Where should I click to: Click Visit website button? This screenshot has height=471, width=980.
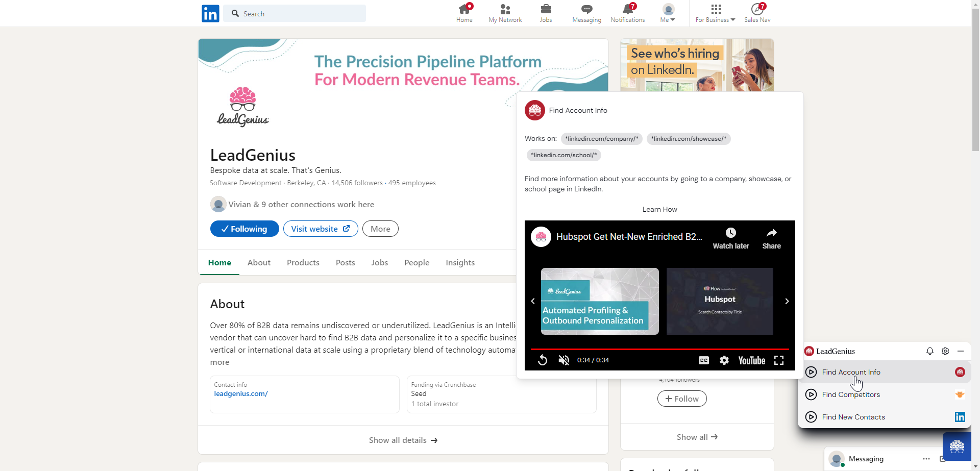point(321,229)
